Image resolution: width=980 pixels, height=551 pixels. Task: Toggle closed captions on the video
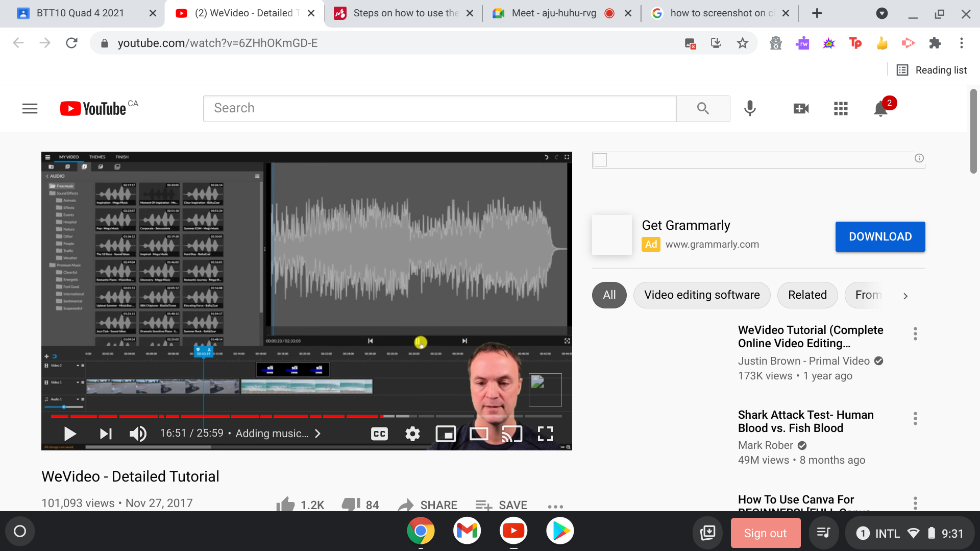click(379, 434)
